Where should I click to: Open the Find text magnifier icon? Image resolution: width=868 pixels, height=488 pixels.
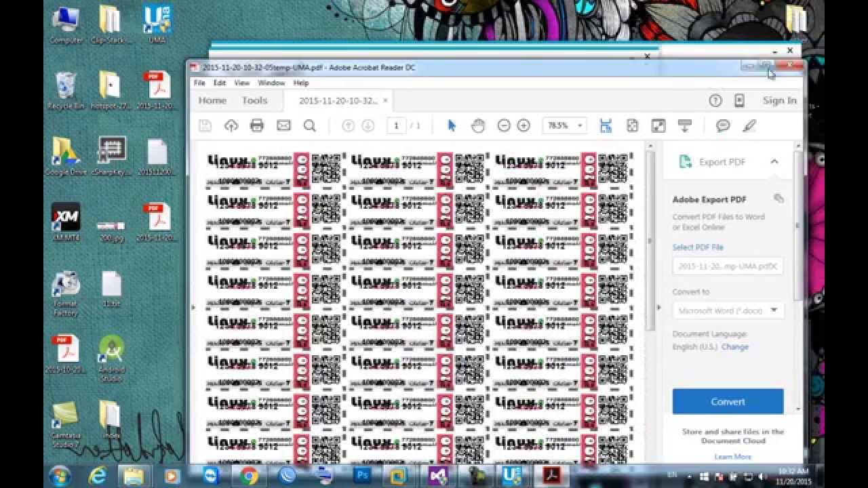pyautogui.click(x=310, y=125)
